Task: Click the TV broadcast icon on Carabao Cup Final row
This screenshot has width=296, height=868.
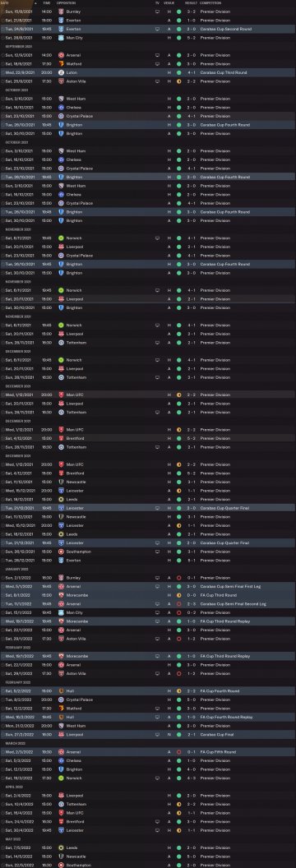Action: (157, 734)
